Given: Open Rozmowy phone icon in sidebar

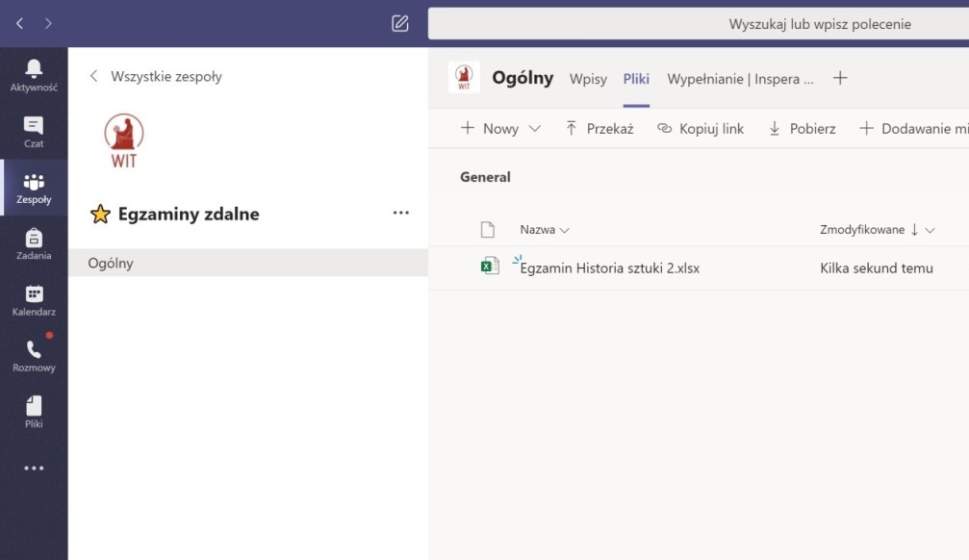Looking at the screenshot, I should 34,356.
